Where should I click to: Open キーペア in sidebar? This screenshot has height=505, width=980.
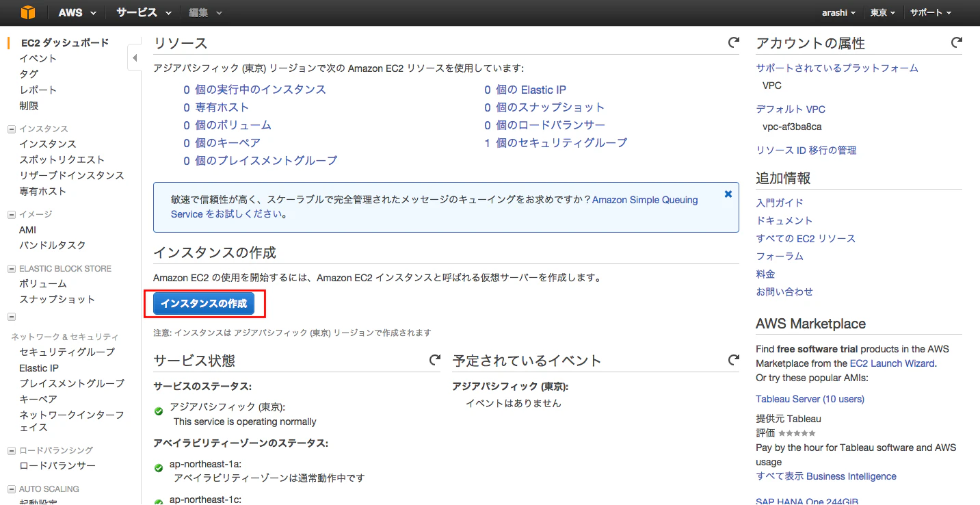(x=38, y=399)
